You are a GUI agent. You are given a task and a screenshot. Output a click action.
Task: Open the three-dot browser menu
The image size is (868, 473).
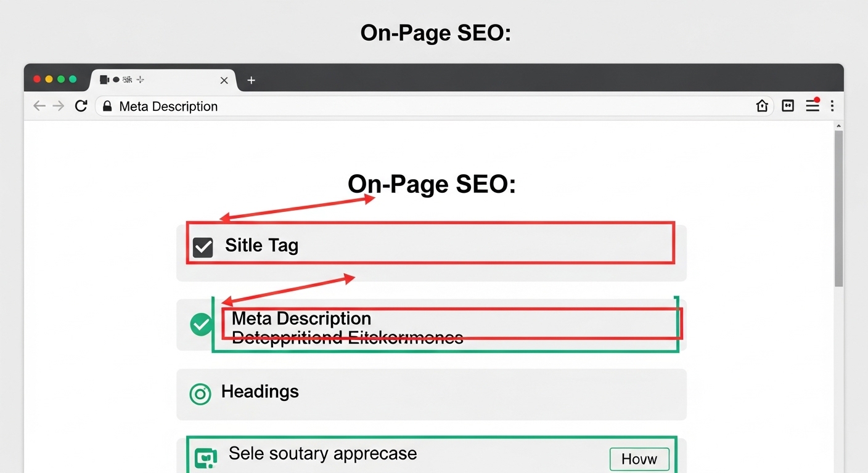tap(832, 106)
